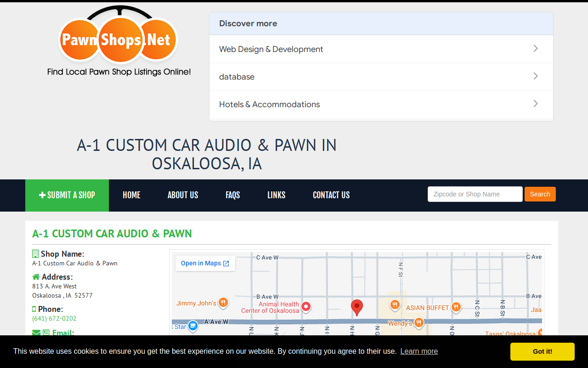Open the Contact Us menu item
This screenshot has height=368, width=588.
click(x=331, y=195)
